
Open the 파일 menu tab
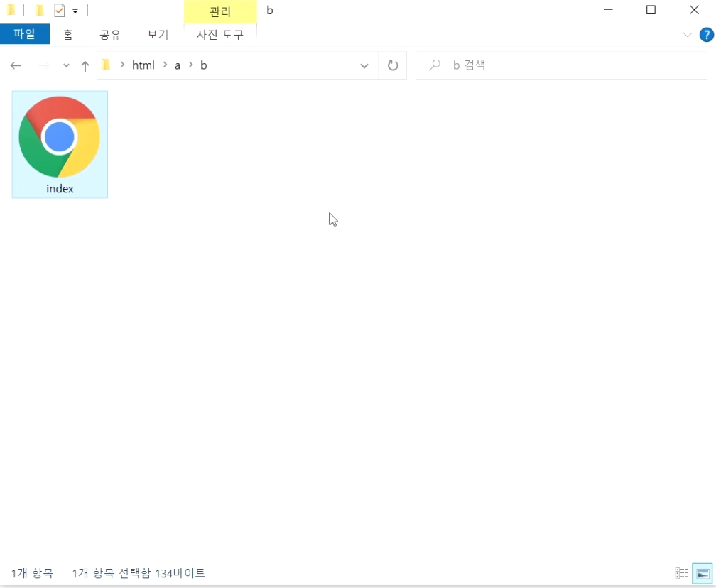(25, 34)
